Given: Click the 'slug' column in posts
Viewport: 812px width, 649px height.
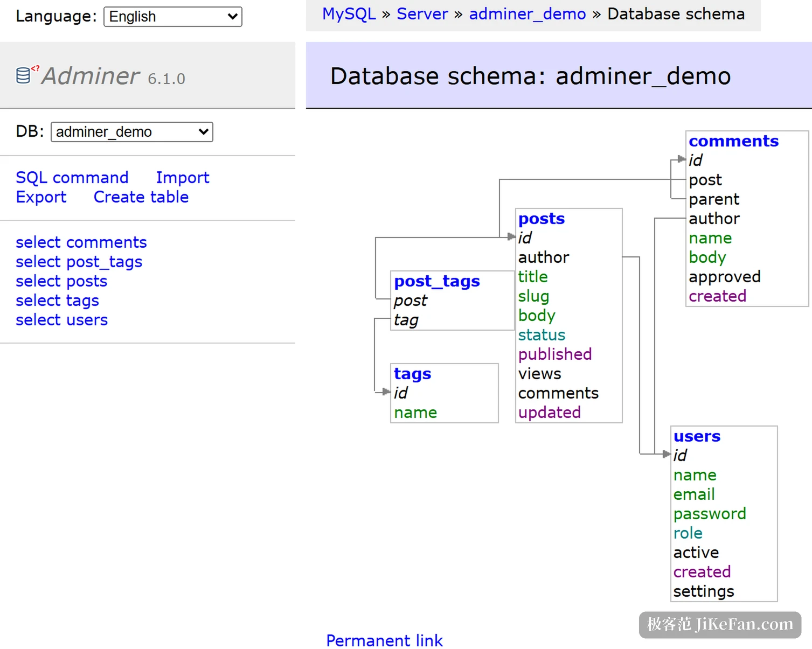Looking at the screenshot, I should (534, 296).
